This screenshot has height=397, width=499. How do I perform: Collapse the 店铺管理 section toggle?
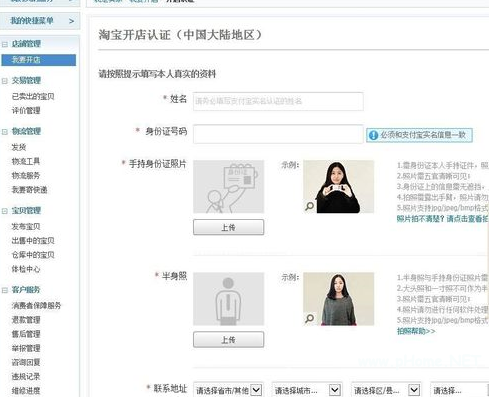pyautogui.click(x=5, y=44)
